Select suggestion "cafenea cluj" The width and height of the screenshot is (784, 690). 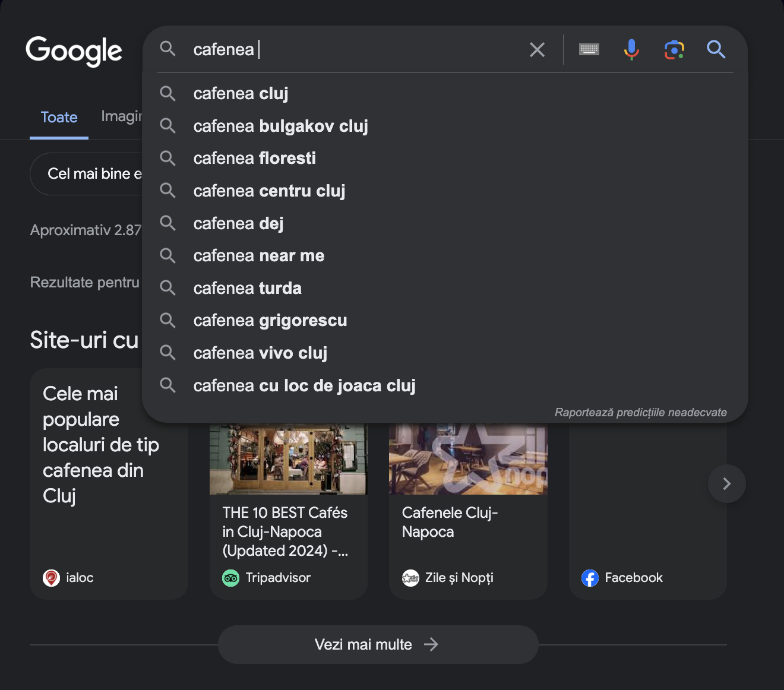click(241, 94)
